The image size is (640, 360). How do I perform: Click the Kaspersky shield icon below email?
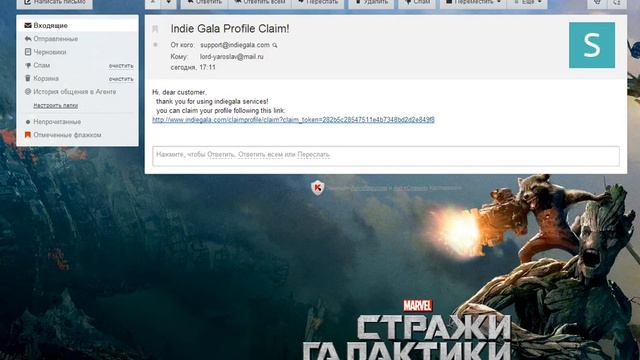318,188
